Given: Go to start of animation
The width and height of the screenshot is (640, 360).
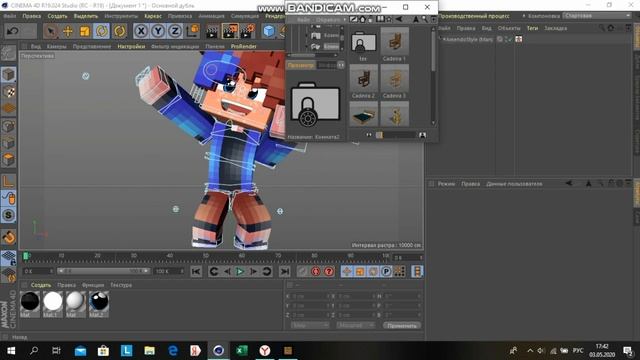Looking at the screenshot, I should tap(196, 271).
